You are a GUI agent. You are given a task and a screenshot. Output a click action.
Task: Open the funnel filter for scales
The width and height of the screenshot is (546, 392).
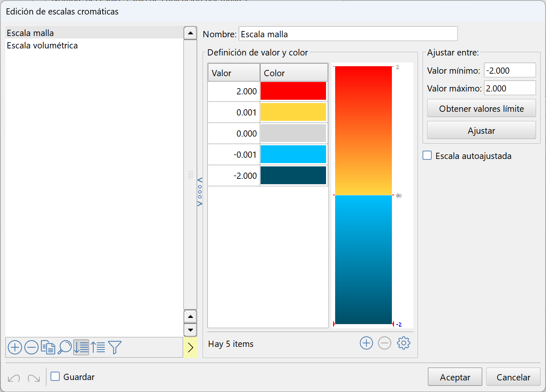pyautogui.click(x=115, y=347)
